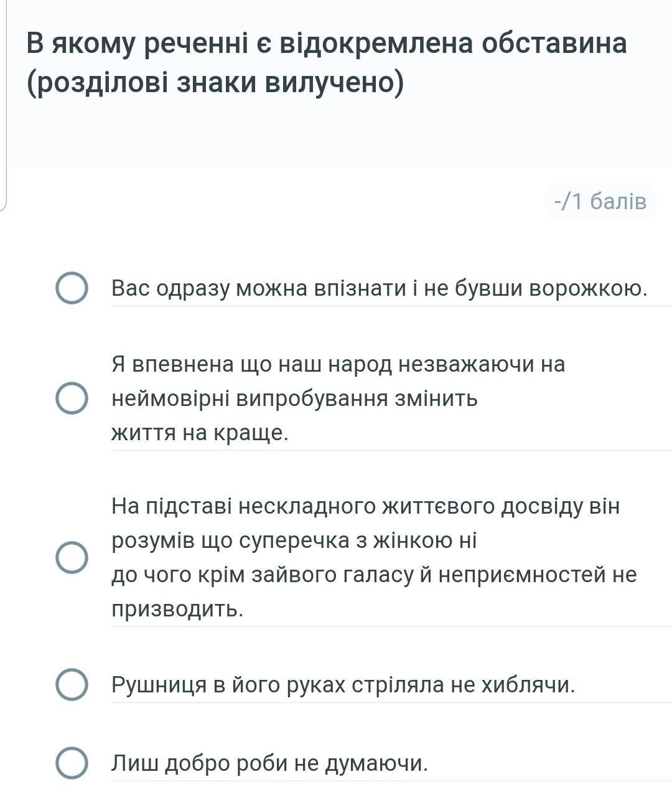The height and width of the screenshot is (787, 672).
Task: Click the question heading "В якому реченні є відокремлена обставина"
Action: (x=327, y=43)
